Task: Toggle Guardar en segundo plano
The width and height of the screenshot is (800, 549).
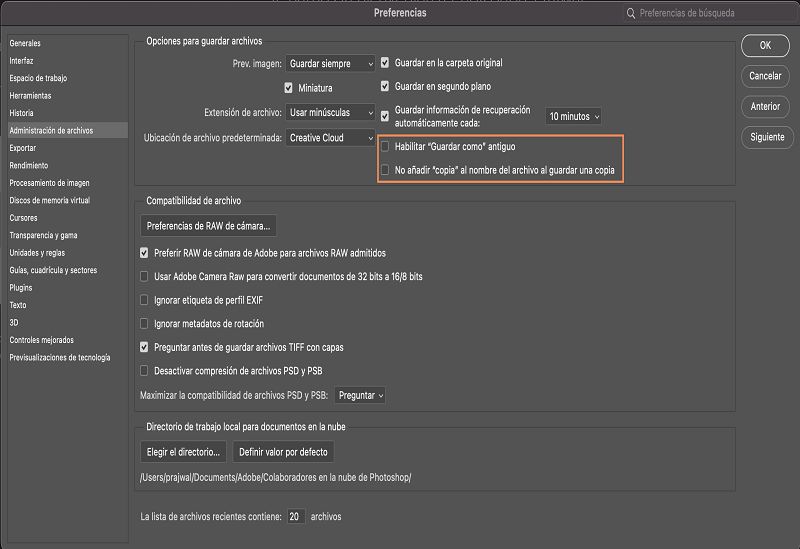Action: click(385, 86)
